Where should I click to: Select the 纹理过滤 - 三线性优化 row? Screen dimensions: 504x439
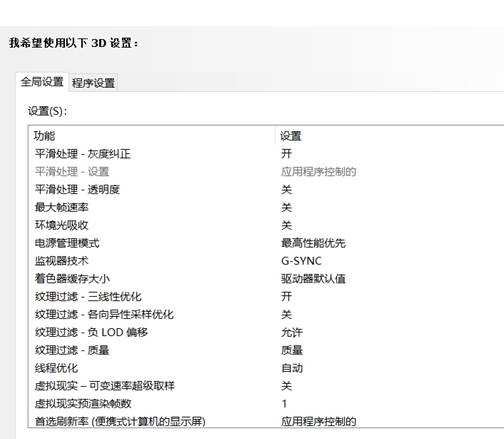tap(267, 297)
